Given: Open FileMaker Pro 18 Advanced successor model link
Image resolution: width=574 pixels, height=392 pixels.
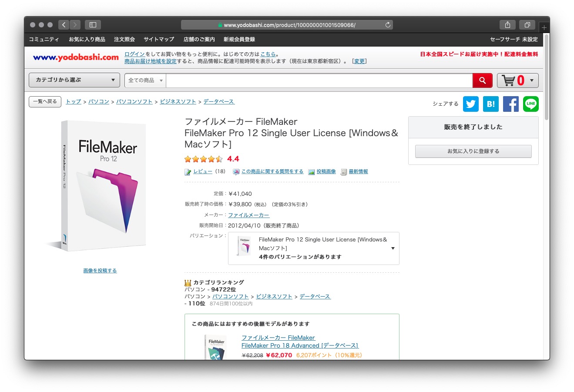Looking at the screenshot, I should [300, 342].
